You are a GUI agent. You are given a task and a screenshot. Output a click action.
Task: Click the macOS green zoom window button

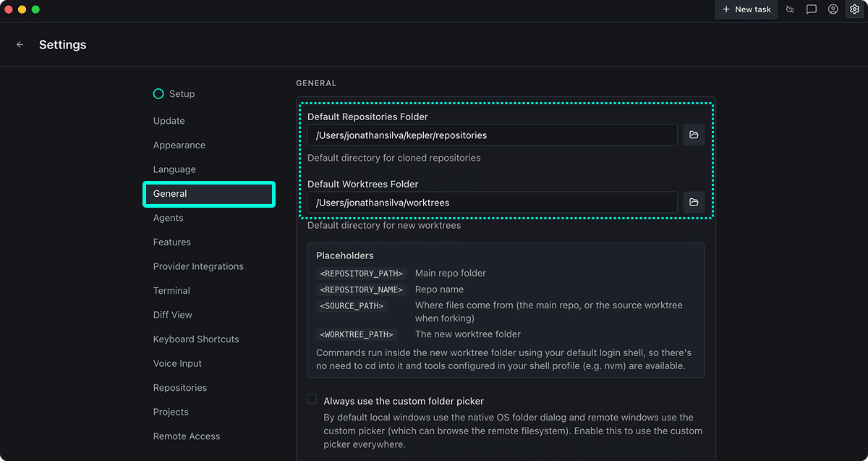point(35,9)
